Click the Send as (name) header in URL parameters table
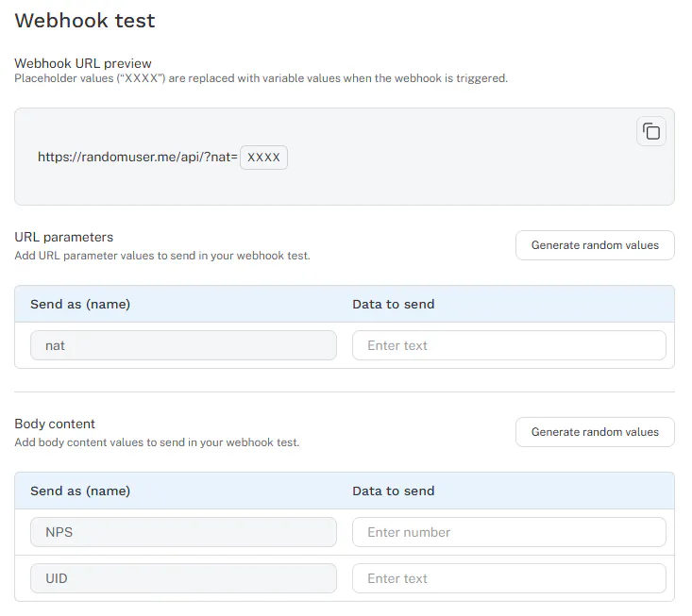692x616 pixels. click(x=80, y=305)
